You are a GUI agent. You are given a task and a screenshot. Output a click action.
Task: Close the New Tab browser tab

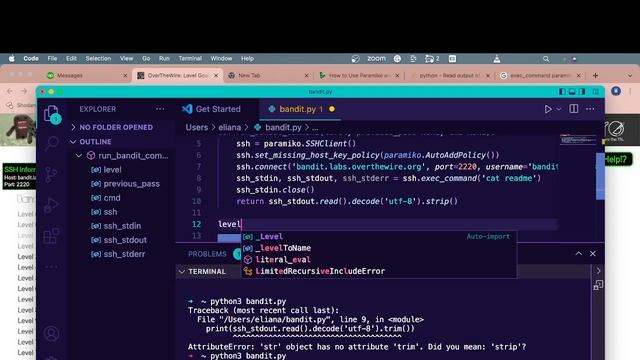307,76
